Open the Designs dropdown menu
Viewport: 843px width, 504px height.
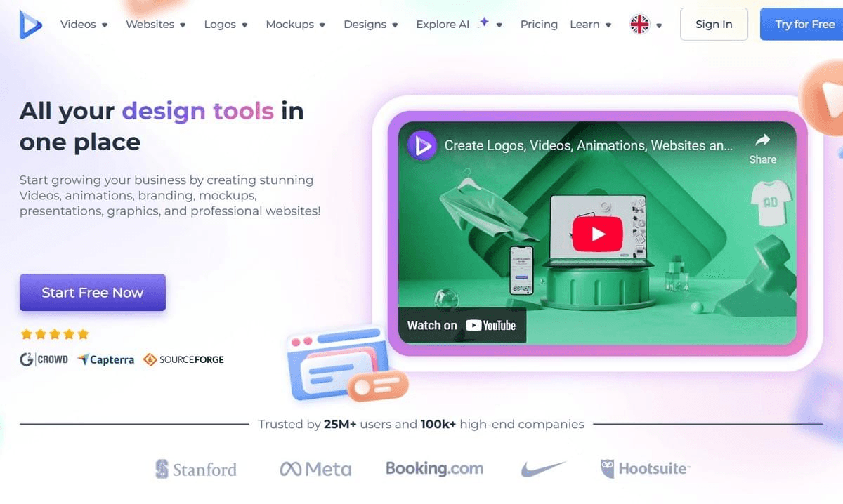click(370, 25)
